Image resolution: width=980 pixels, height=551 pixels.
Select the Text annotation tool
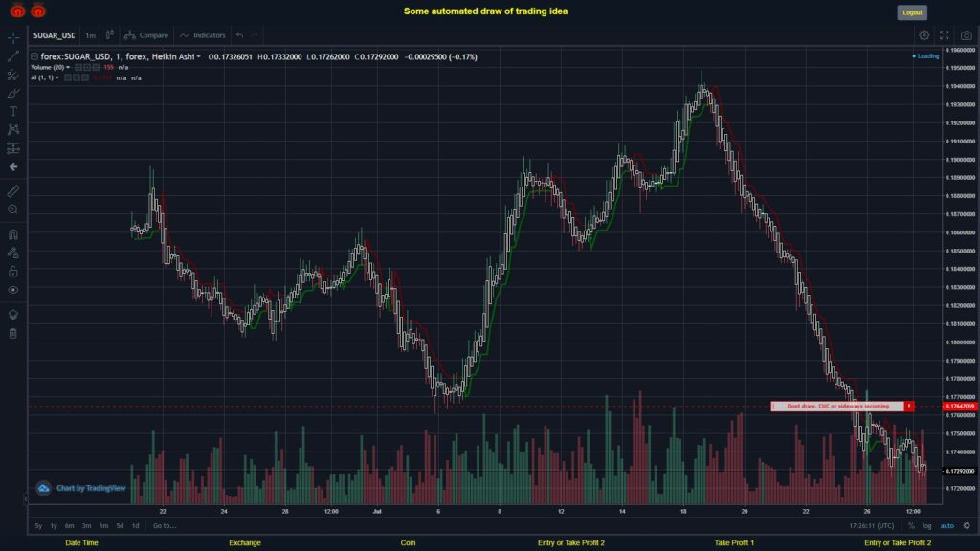(x=13, y=111)
